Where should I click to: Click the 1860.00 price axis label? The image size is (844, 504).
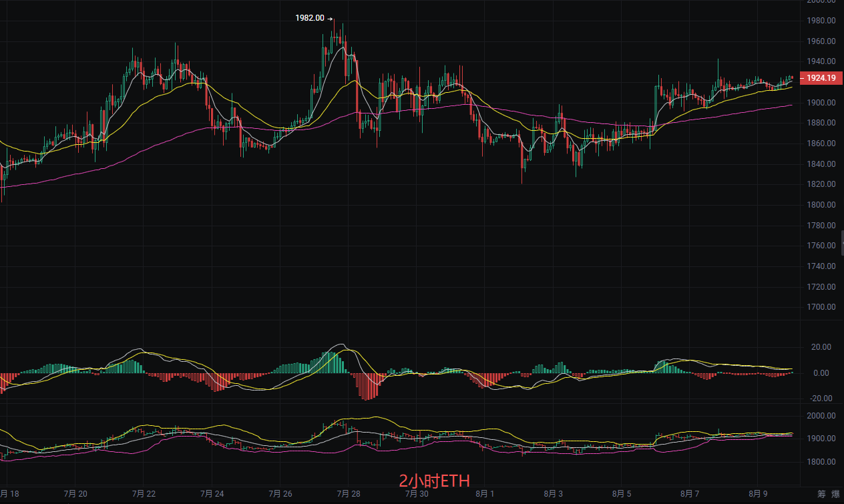(821, 144)
